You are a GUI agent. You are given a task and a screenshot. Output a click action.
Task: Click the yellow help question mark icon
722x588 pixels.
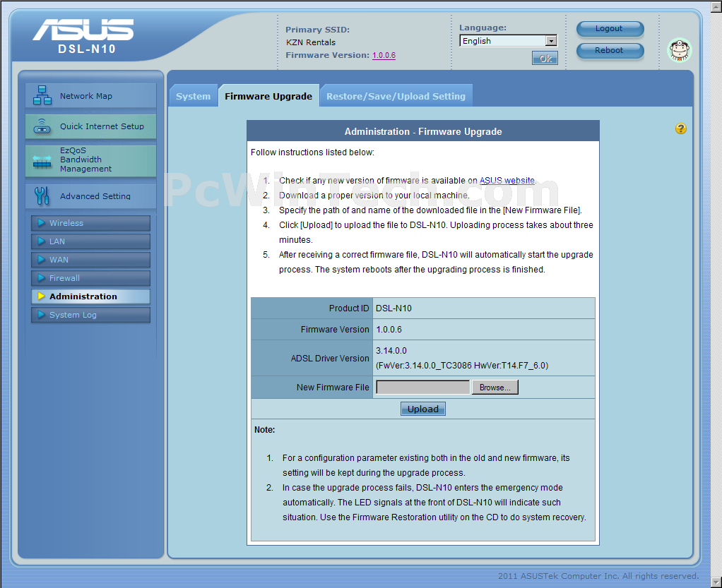click(680, 128)
